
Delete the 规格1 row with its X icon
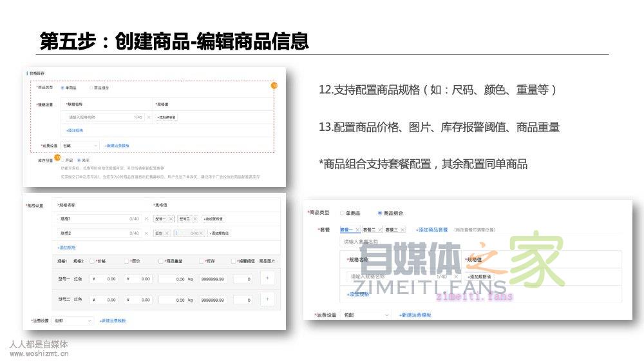tap(146, 219)
